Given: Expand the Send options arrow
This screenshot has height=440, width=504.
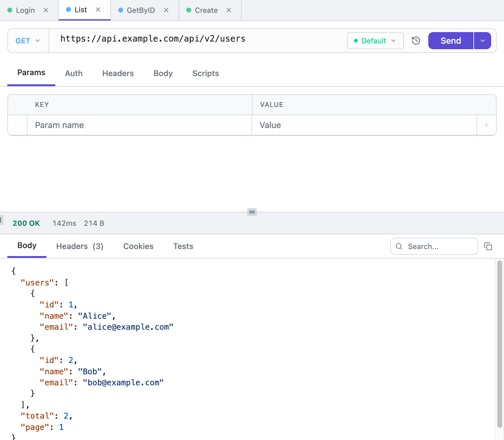Looking at the screenshot, I should coord(483,41).
